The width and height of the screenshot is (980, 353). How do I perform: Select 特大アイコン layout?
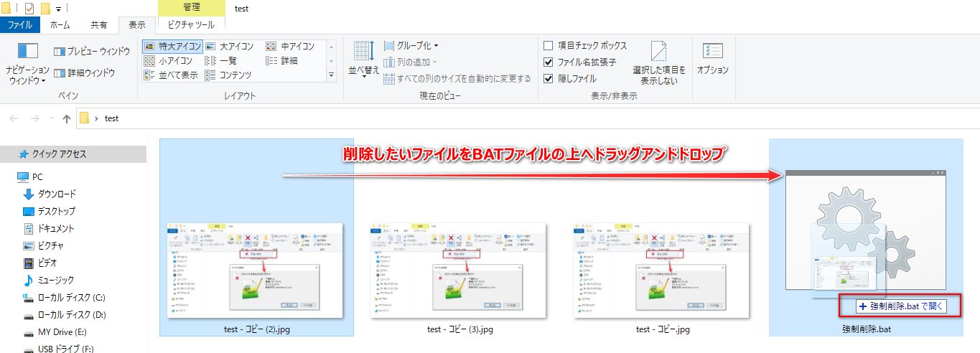click(171, 46)
